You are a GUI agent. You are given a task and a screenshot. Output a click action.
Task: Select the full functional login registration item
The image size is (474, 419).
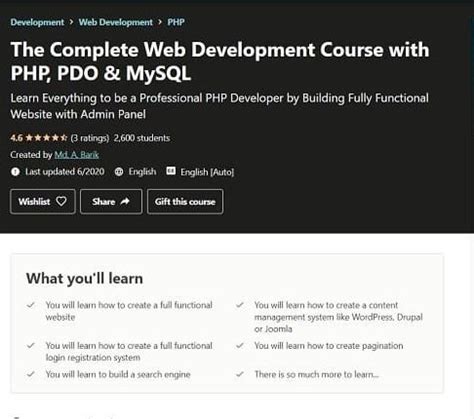coord(129,352)
